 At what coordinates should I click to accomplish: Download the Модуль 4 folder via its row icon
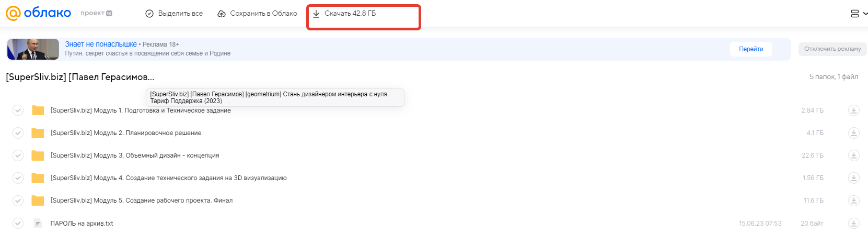853,178
